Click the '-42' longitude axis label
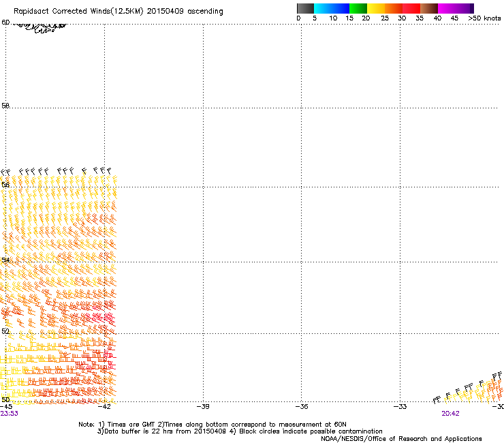Viewport: 504px width, 443px height. click(104, 407)
